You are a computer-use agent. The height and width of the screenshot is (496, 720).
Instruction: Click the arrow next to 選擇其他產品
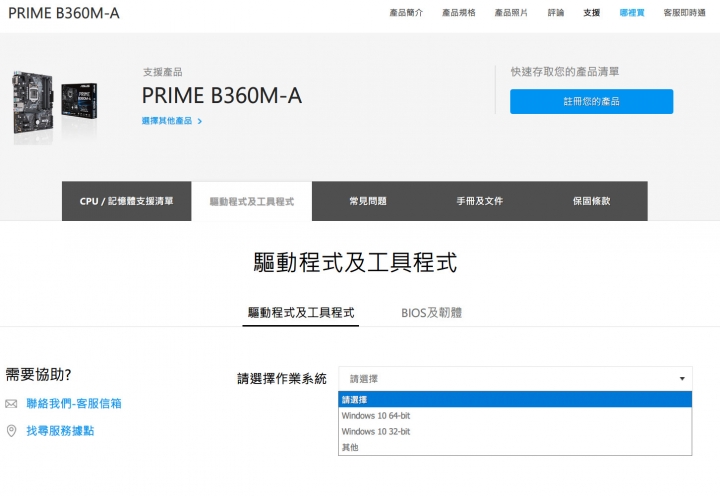pyautogui.click(x=200, y=121)
